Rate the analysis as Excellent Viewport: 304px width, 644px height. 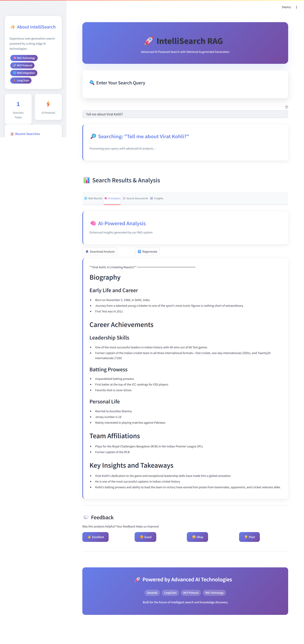[95, 537]
